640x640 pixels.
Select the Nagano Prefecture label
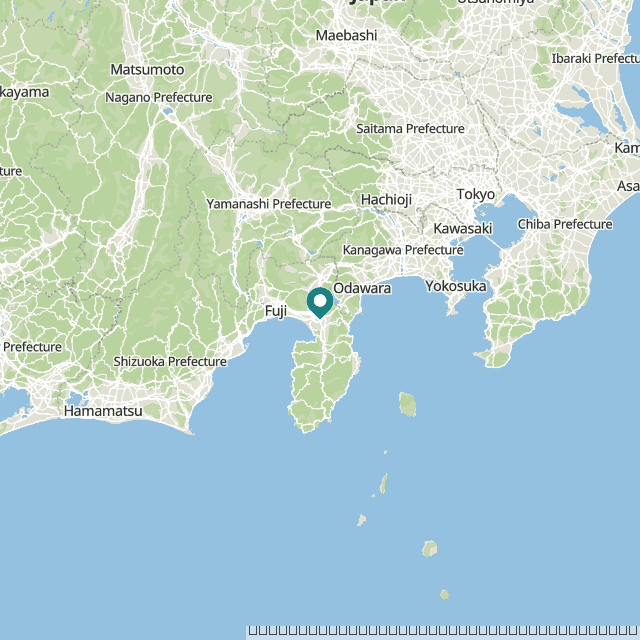tap(159, 98)
